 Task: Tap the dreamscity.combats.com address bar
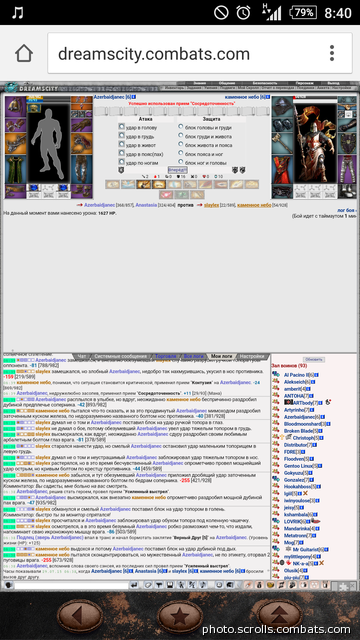[x=200, y=53]
